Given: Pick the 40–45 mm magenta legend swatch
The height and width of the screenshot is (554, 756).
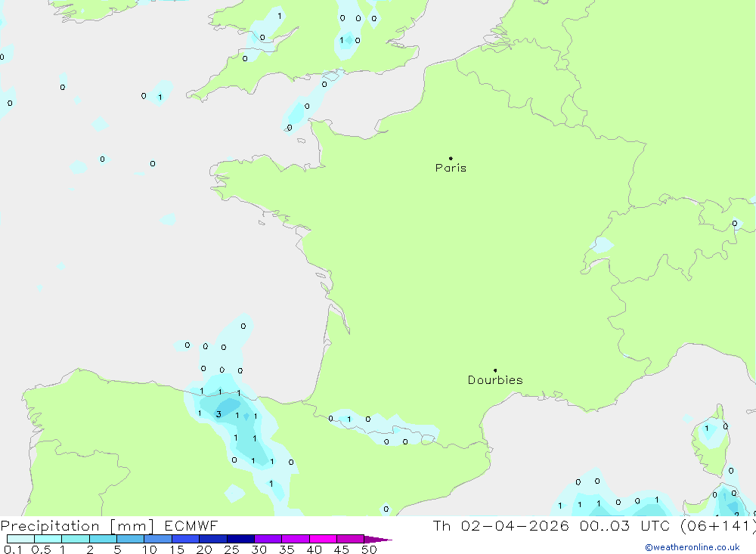Looking at the screenshot, I should point(323,539).
